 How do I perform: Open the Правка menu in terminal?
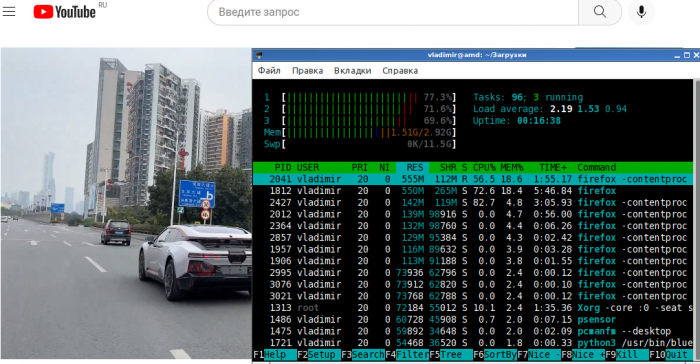[x=308, y=71]
